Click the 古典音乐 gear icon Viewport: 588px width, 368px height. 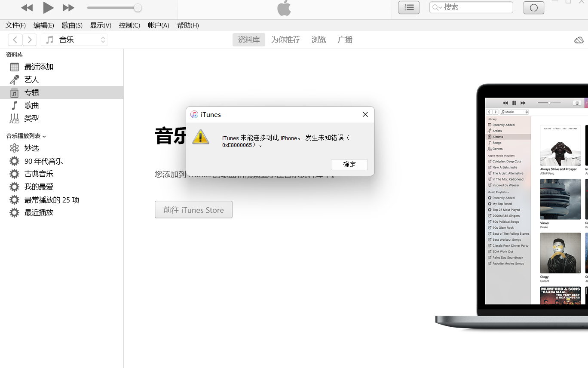(x=15, y=174)
